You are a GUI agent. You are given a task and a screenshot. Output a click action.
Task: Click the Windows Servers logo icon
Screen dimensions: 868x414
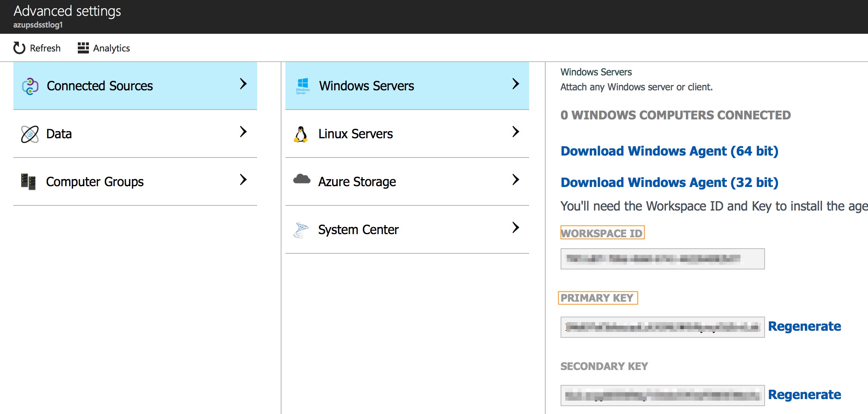303,86
